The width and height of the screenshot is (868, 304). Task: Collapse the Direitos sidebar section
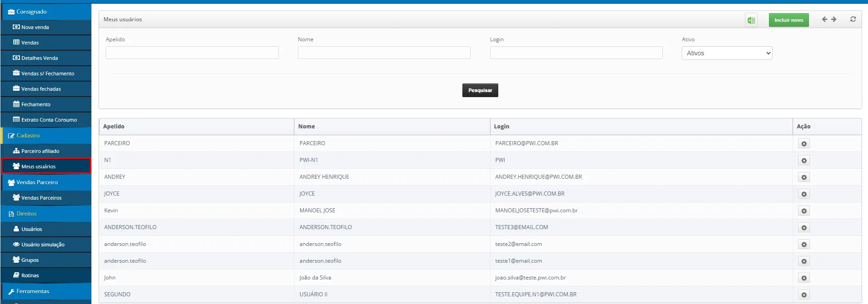click(x=26, y=214)
